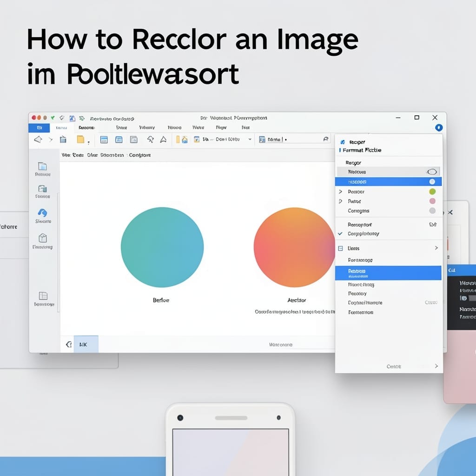Screen dimensions: 476x476
Task: Click the arrow icon at search box end
Action: click(326, 139)
